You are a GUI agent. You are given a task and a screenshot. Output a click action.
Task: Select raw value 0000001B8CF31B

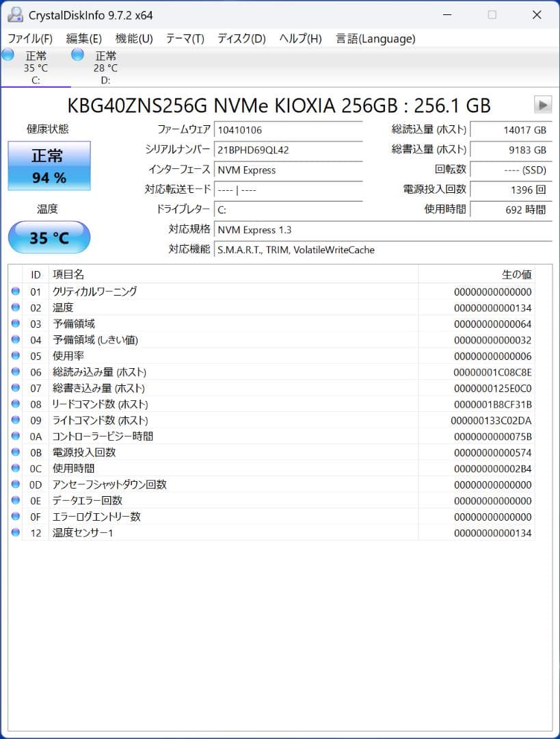(x=492, y=404)
